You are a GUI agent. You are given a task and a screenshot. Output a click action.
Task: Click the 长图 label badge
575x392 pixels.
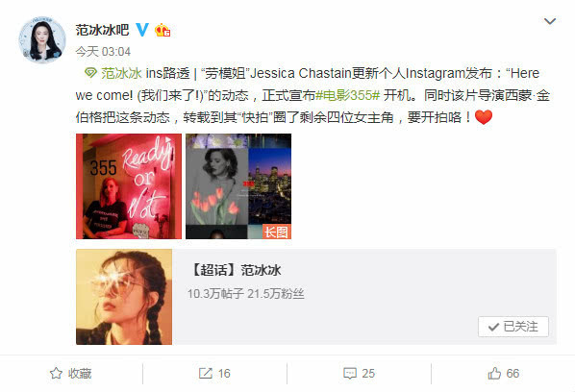(x=277, y=232)
